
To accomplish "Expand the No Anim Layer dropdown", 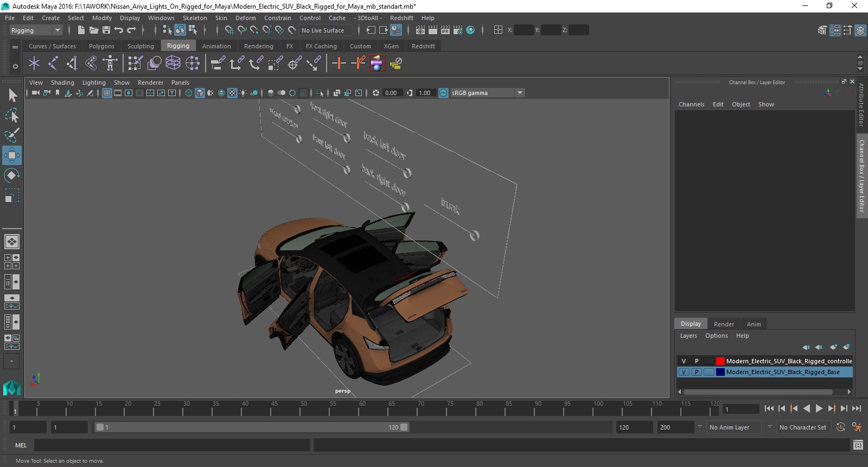I will point(699,427).
